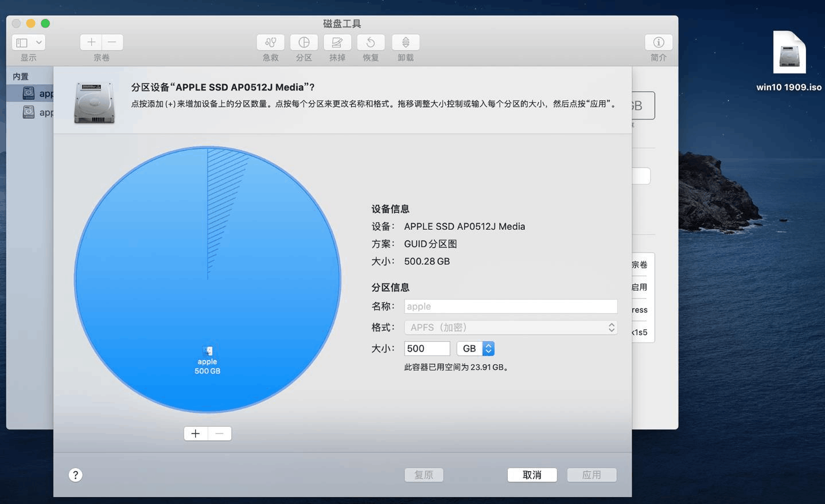The width and height of the screenshot is (825, 504).
Task: Click the hard drive icon beside the dialog title
Action: coord(94,103)
